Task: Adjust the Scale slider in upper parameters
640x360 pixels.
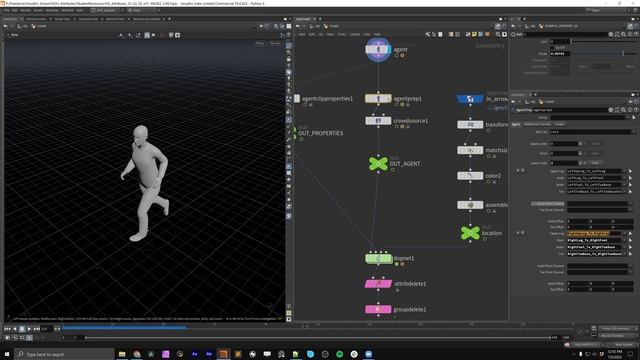Action: pyautogui.click(x=602, y=53)
